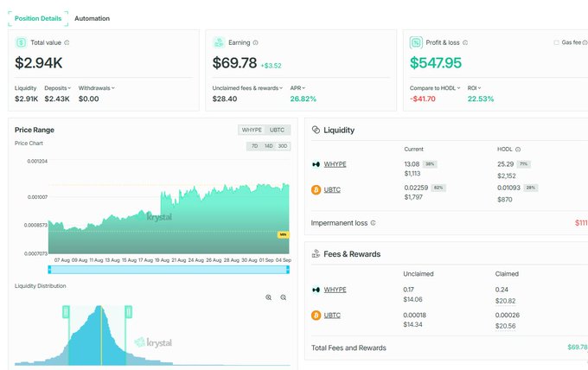Open UBTC link in Fees & Rewards

332,316
